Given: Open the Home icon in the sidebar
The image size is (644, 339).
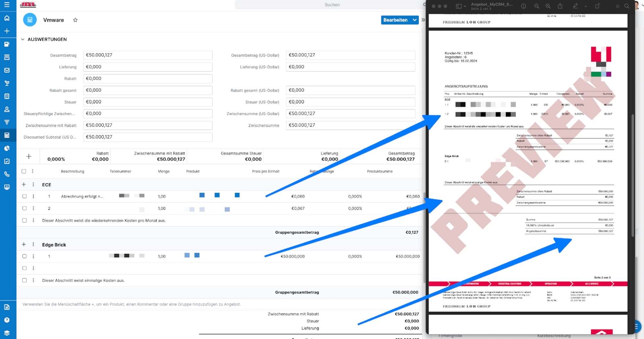Looking at the screenshot, I should [7, 18].
